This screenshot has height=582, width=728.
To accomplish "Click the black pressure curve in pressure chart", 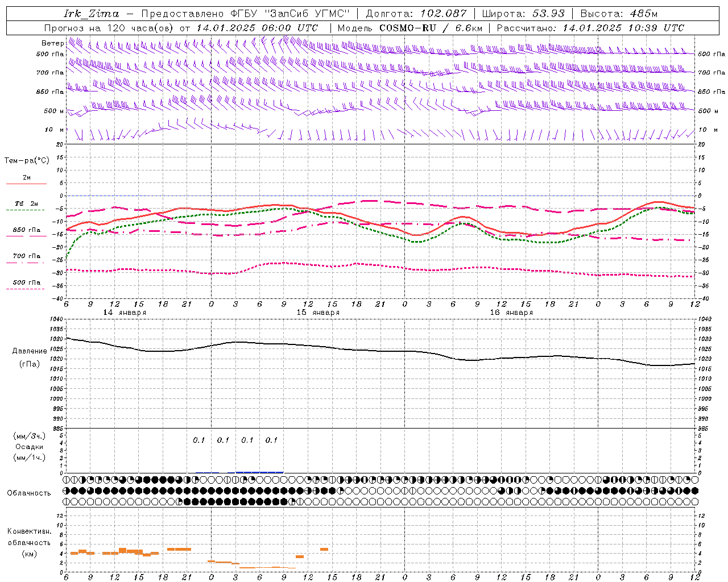I will pyautogui.click(x=381, y=351).
